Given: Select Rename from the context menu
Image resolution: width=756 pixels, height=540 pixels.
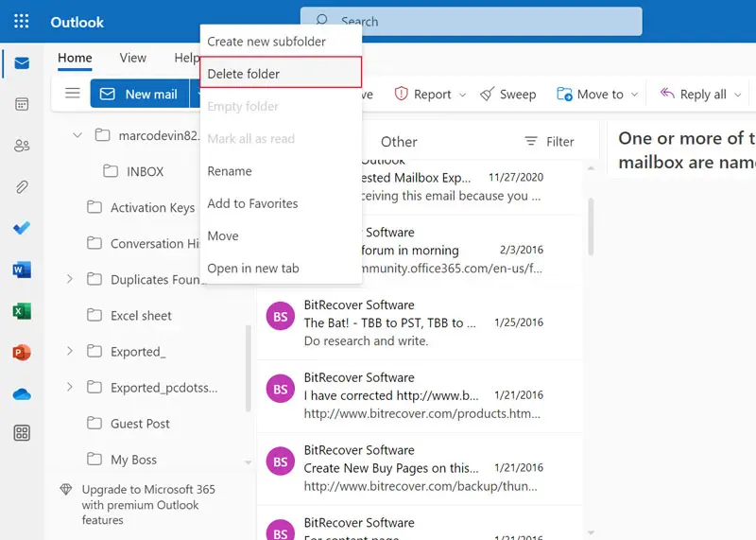Looking at the screenshot, I should 230,171.
